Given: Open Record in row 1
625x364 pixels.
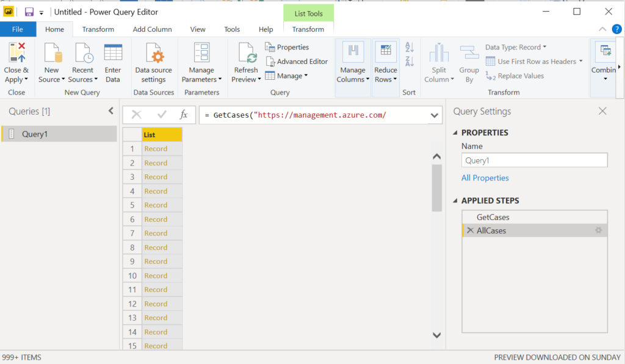Looking at the screenshot, I should (156, 149).
